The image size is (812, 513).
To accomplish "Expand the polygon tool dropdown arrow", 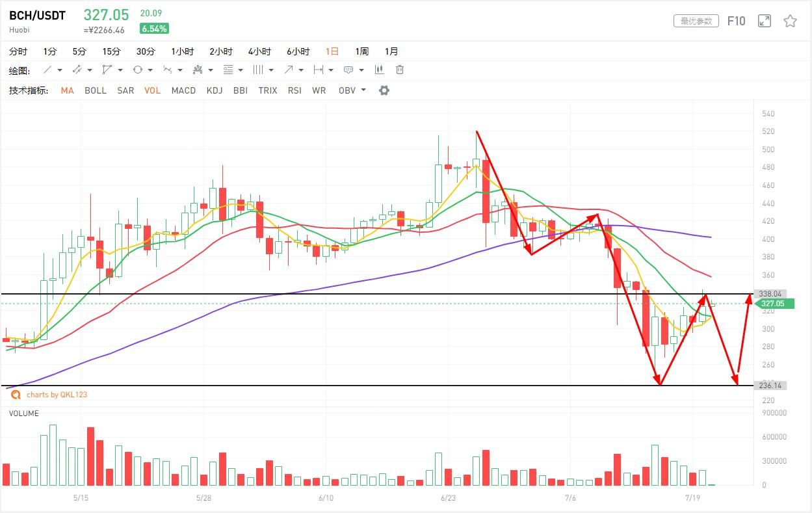I will (x=120, y=70).
